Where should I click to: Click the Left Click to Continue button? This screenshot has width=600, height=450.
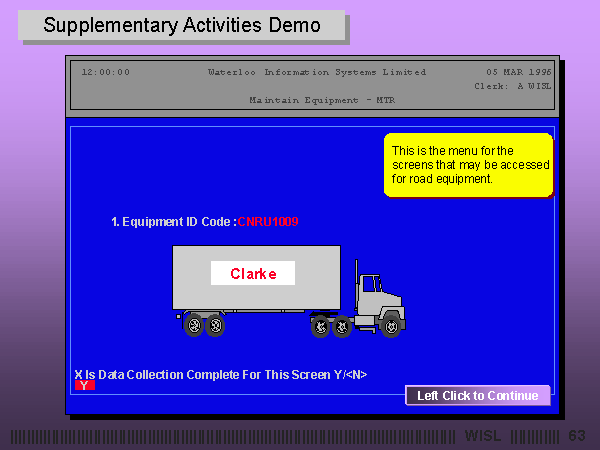click(478, 395)
